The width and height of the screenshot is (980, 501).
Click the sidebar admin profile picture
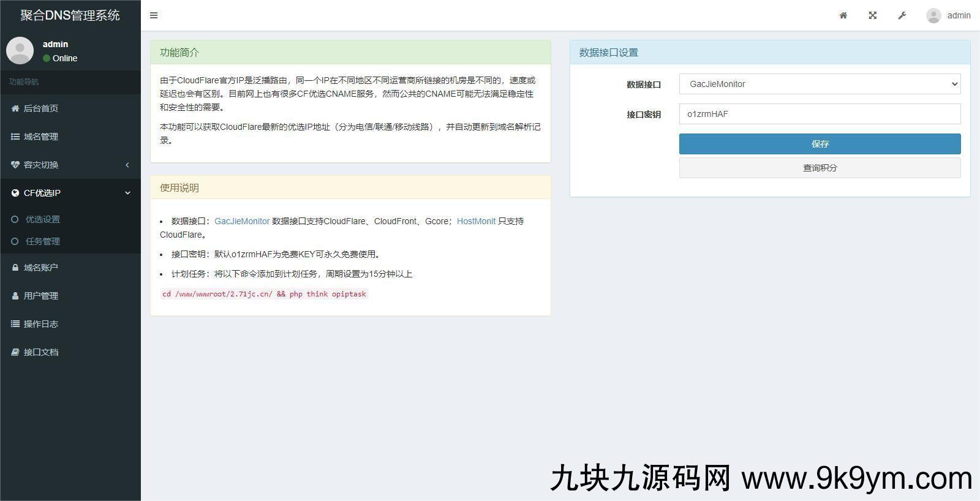pos(20,50)
